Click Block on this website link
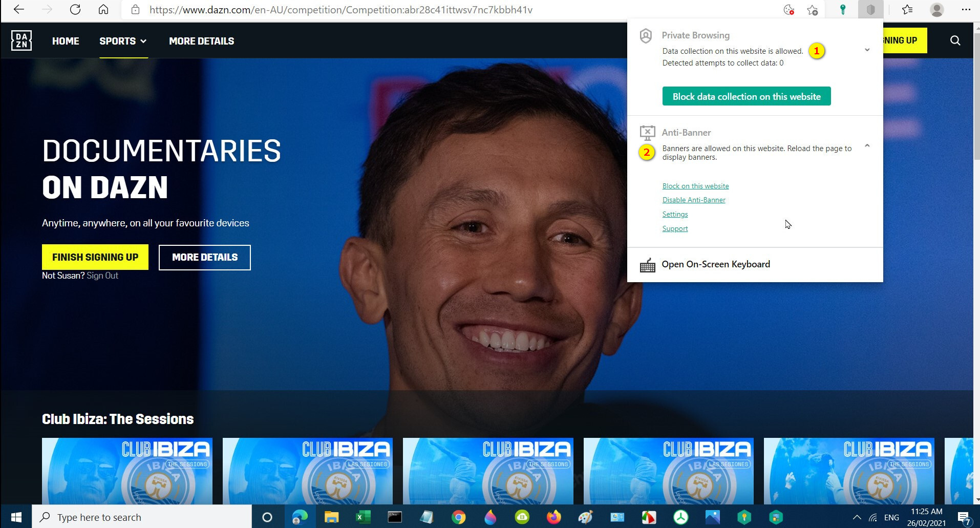The height and width of the screenshot is (528, 980). pyautogui.click(x=695, y=186)
